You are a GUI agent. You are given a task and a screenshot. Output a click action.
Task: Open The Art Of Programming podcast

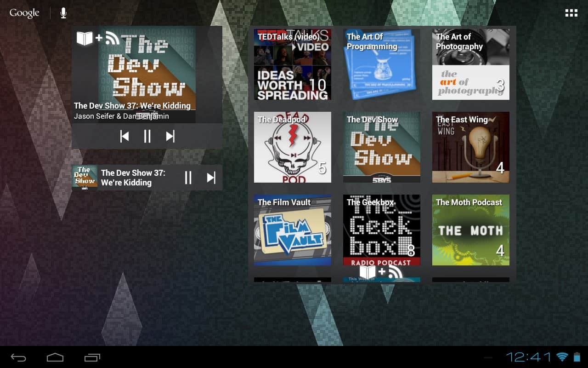click(381, 64)
